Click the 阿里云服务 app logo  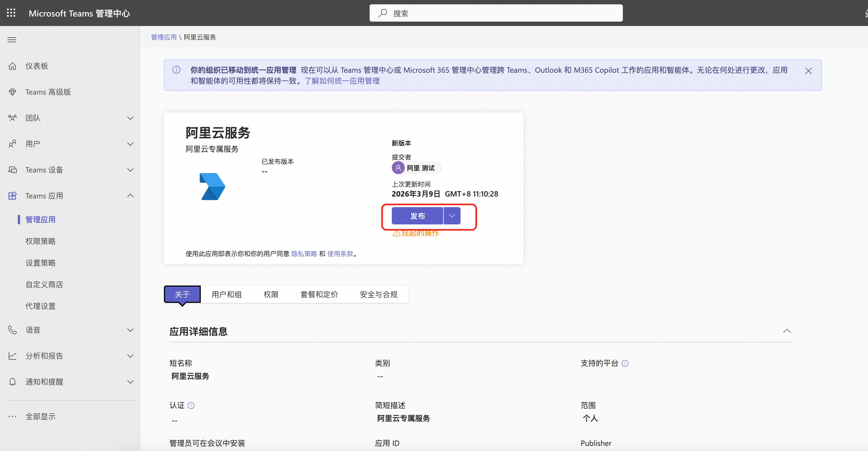(x=212, y=186)
